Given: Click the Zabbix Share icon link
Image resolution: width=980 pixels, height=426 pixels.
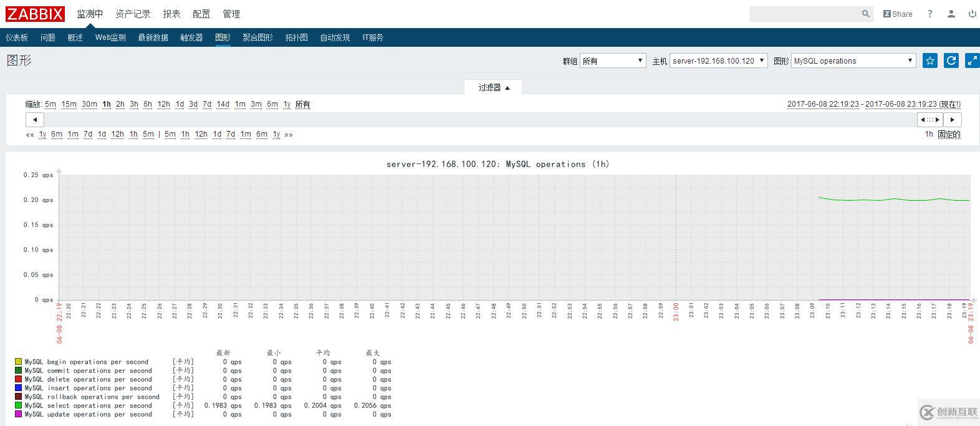Looking at the screenshot, I should (898, 14).
